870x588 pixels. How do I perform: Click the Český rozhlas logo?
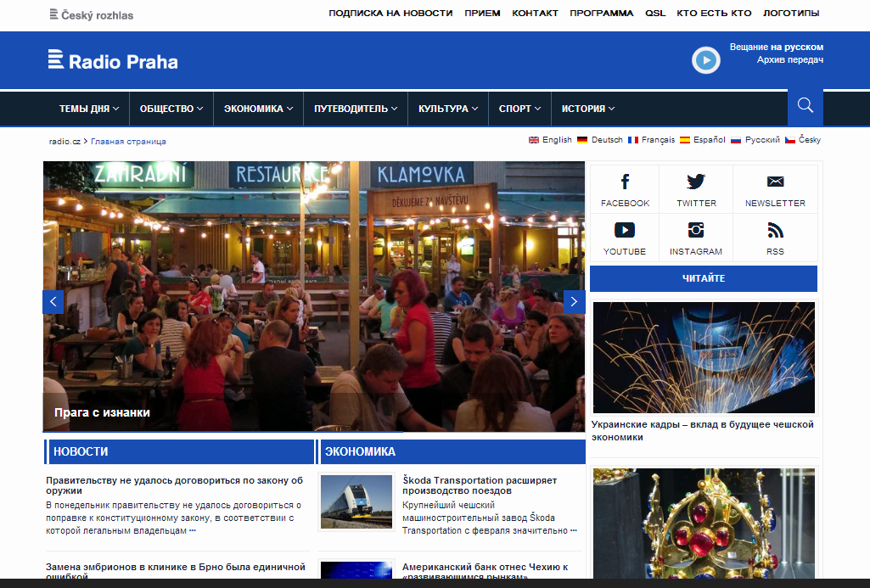92,15
